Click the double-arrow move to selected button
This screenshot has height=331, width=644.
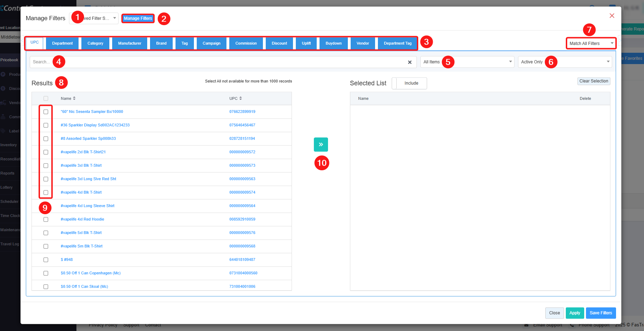click(x=321, y=144)
